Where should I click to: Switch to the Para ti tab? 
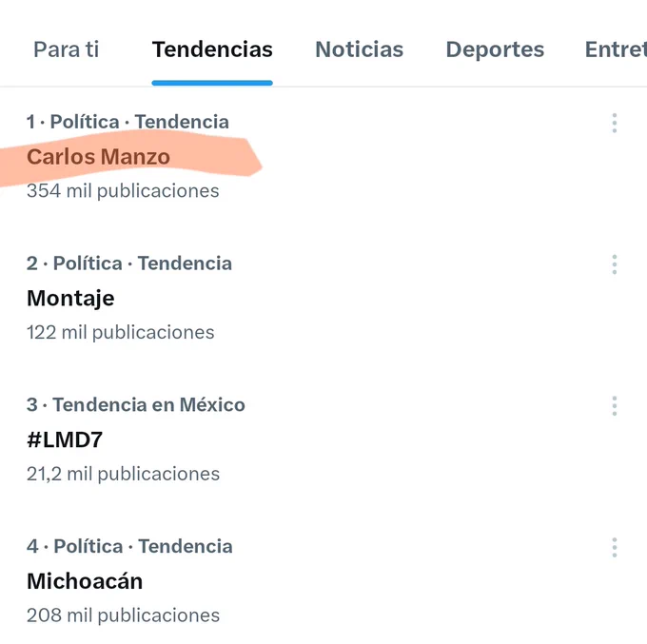pos(67,49)
